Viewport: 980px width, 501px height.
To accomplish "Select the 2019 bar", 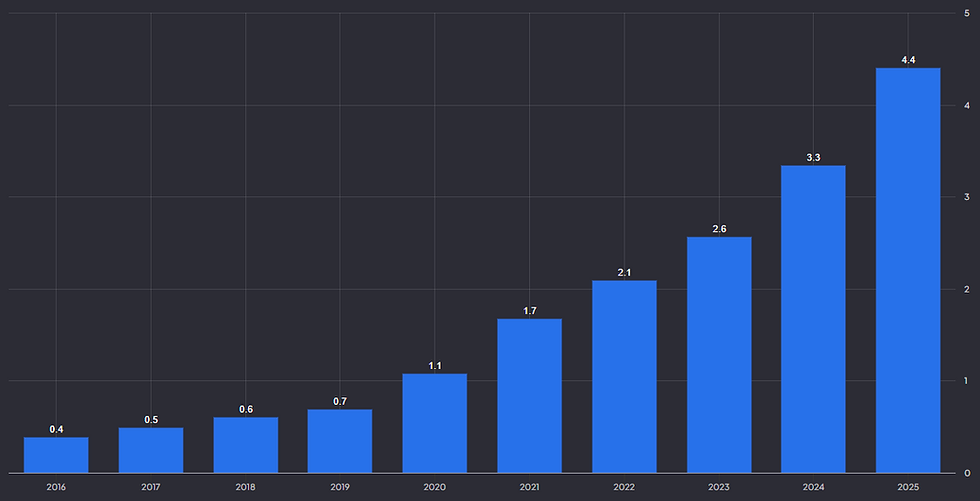I will click(340, 441).
